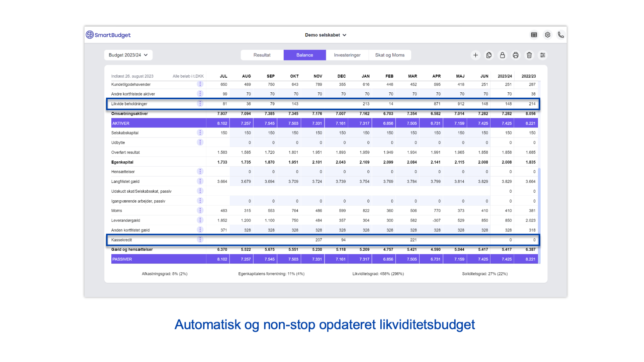Viewport: 644px width, 362px height.
Task: Open options menu for Udbytte row
Action: pos(200,142)
